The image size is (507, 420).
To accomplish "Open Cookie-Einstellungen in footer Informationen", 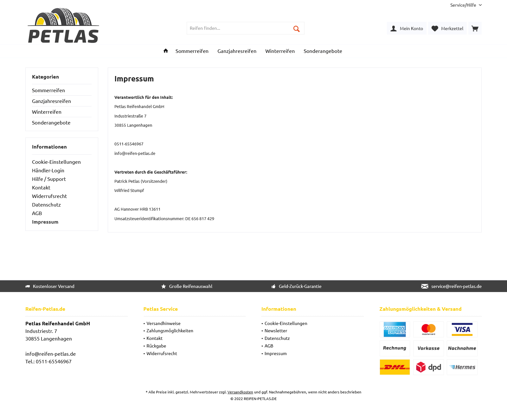I will point(286,323).
